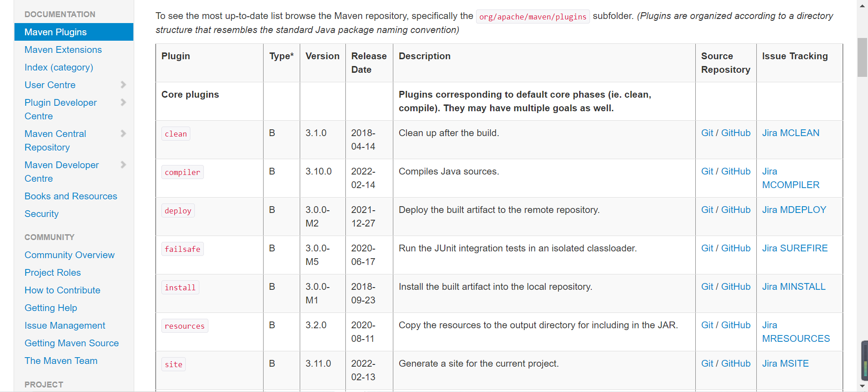Open GitHub link in deploy row

[736, 210]
